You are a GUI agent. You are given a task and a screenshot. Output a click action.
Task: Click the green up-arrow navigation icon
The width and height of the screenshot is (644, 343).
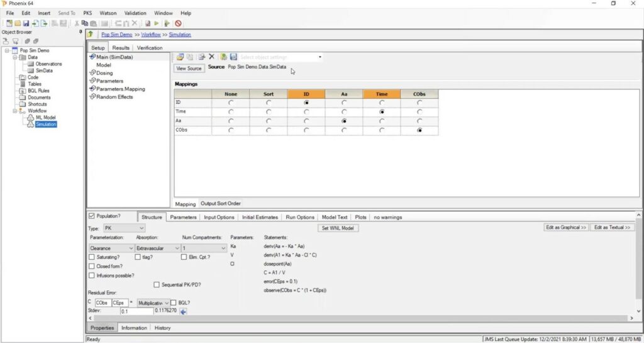tap(91, 34)
